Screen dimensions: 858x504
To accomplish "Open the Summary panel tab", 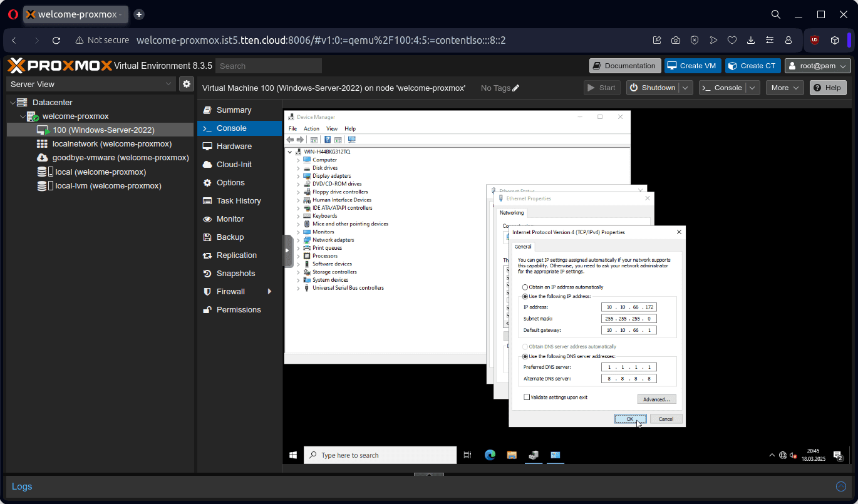I will pyautogui.click(x=239, y=110).
